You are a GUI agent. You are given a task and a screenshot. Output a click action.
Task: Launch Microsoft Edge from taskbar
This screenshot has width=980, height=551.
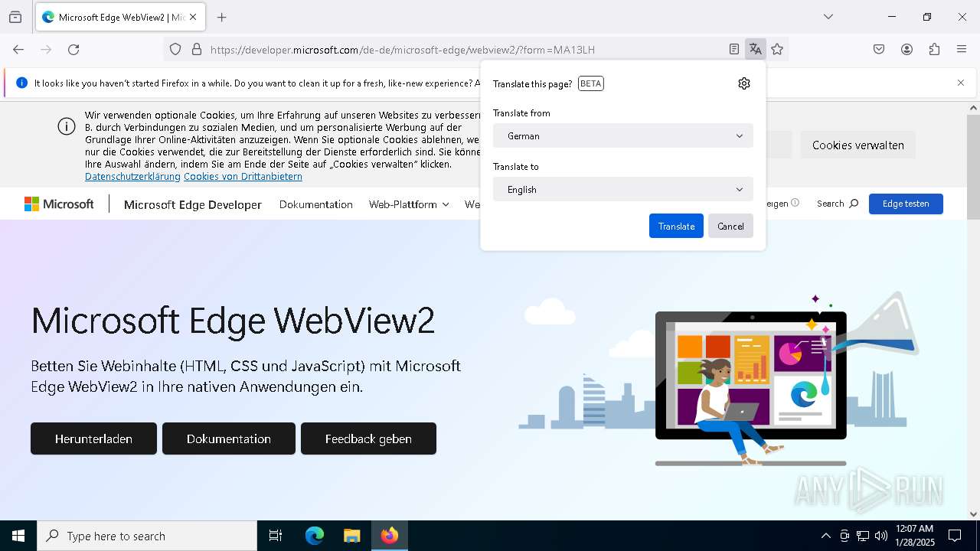pos(315,536)
